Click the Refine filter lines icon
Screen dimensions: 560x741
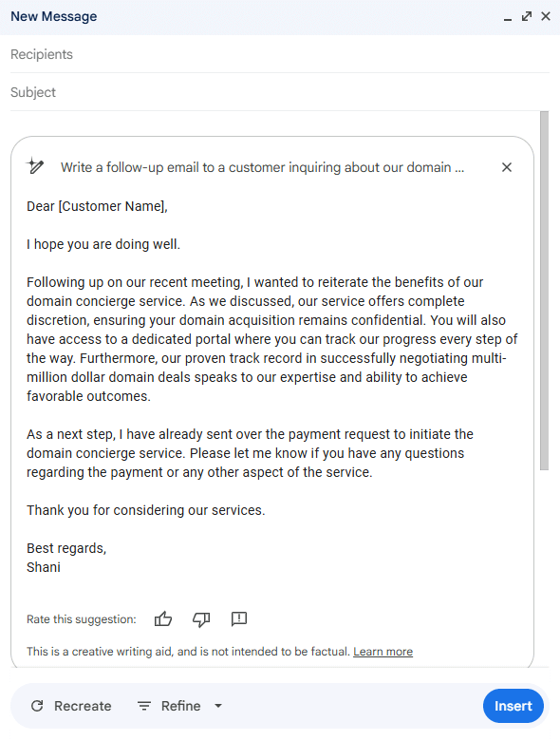pyautogui.click(x=144, y=706)
